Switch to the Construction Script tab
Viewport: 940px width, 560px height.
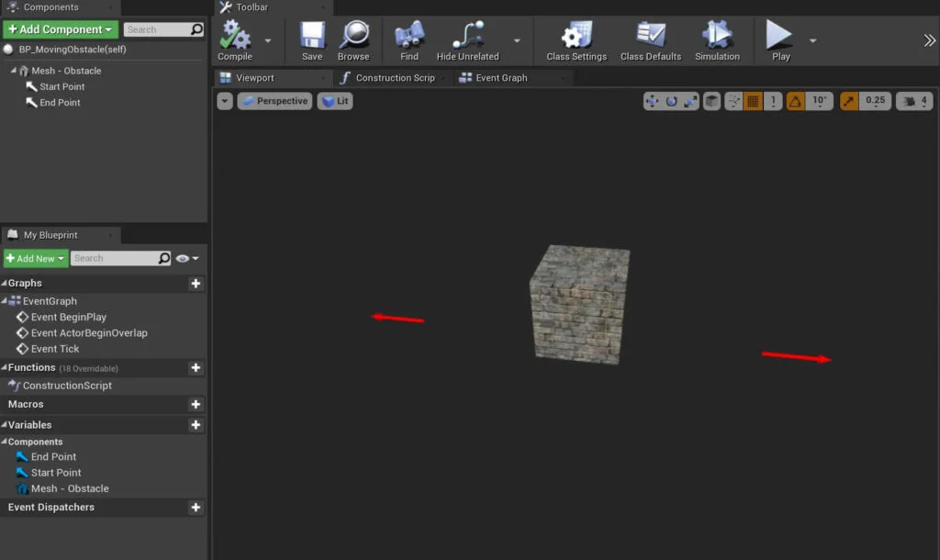tap(394, 78)
